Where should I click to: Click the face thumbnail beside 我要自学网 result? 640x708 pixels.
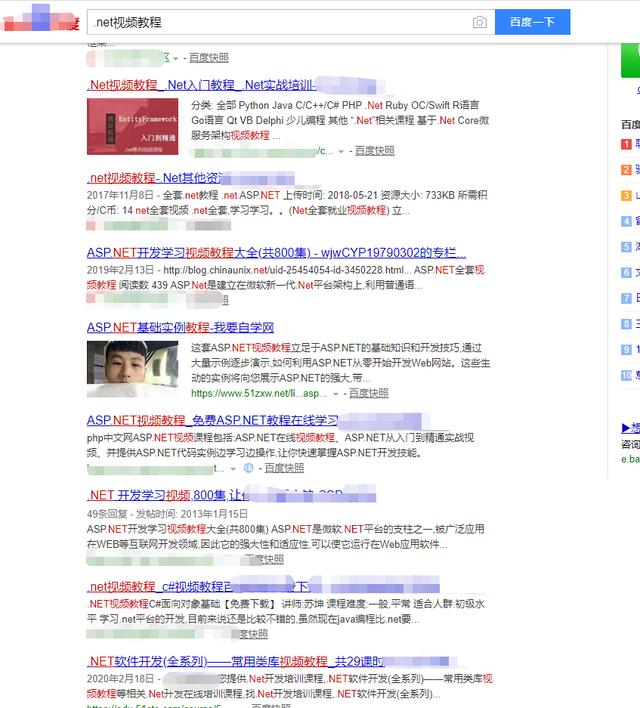[x=132, y=369]
